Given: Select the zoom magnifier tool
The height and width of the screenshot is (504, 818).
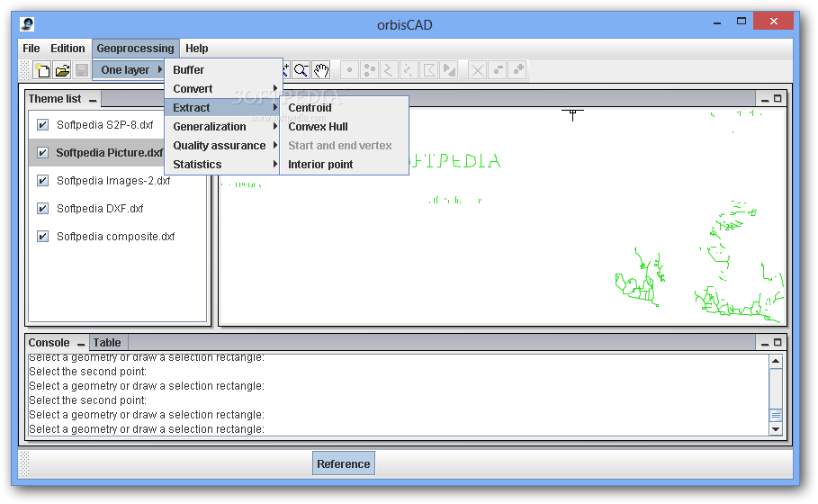Looking at the screenshot, I should 301,70.
